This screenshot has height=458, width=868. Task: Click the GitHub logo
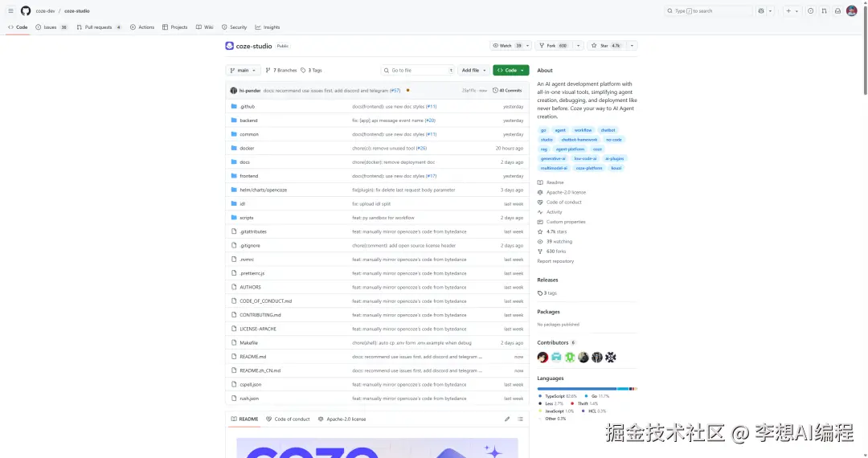(x=26, y=10)
